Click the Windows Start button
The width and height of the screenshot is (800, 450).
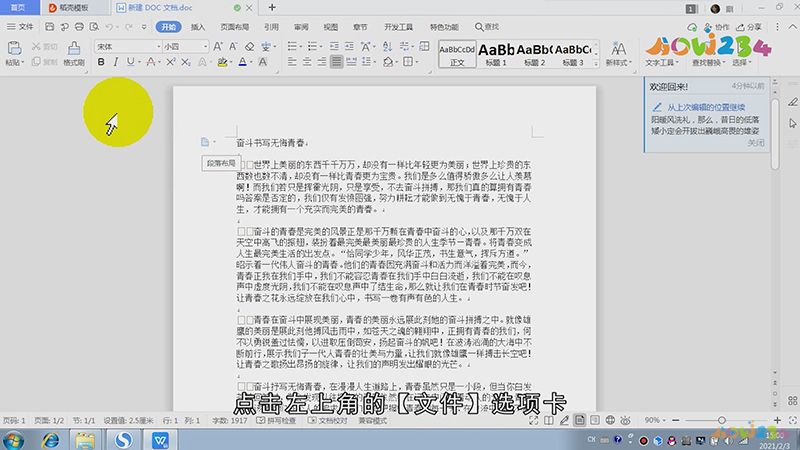coord(13,440)
